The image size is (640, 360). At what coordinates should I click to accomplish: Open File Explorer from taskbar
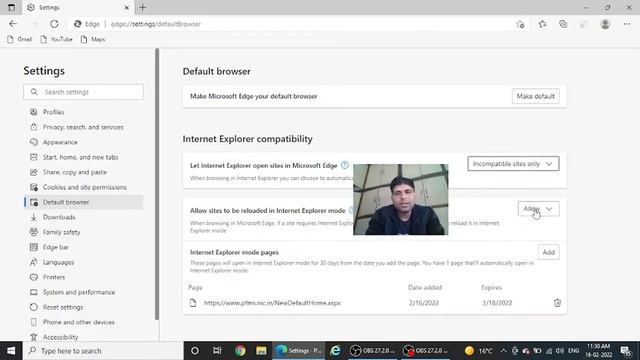pyautogui.click(x=261, y=351)
